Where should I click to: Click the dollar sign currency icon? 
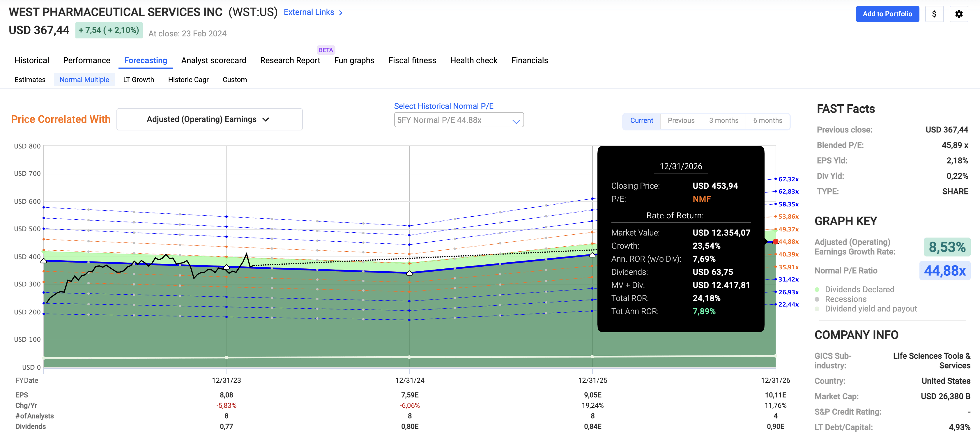tap(934, 14)
